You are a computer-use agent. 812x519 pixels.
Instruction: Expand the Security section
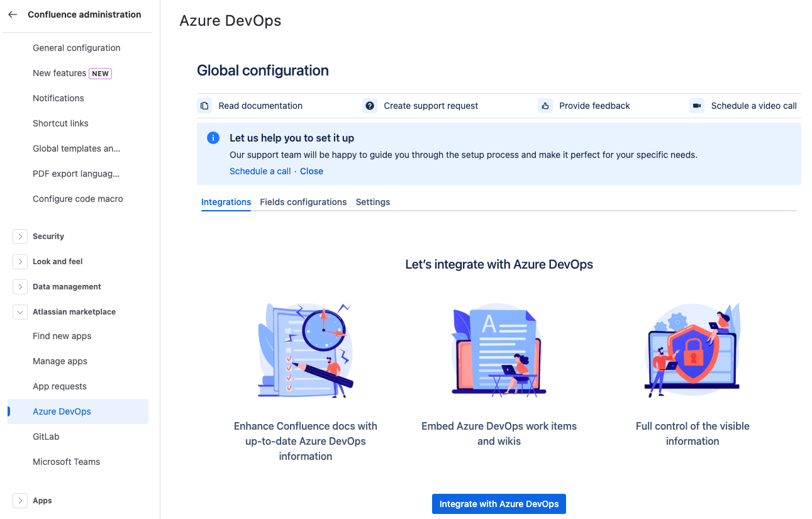point(20,237)
